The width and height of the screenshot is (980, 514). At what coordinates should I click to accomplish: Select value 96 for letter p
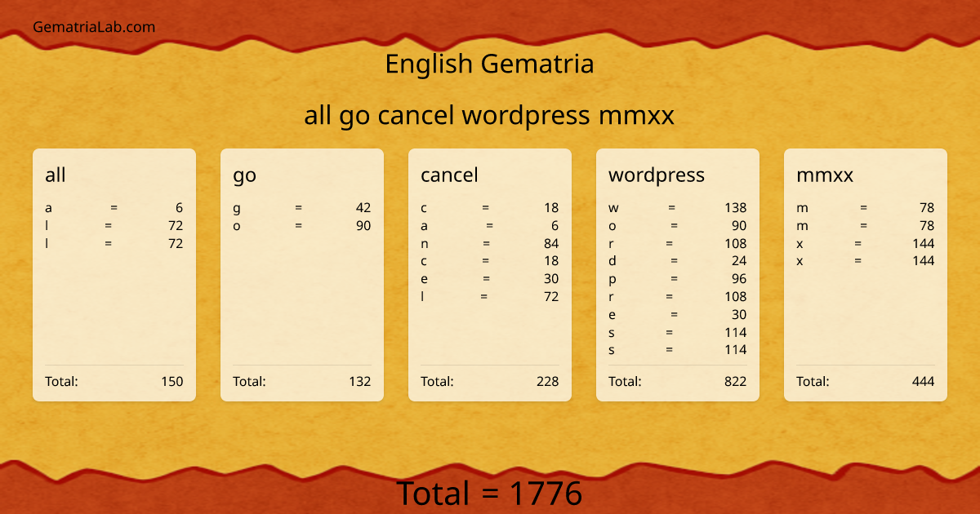tap(739, 279)
